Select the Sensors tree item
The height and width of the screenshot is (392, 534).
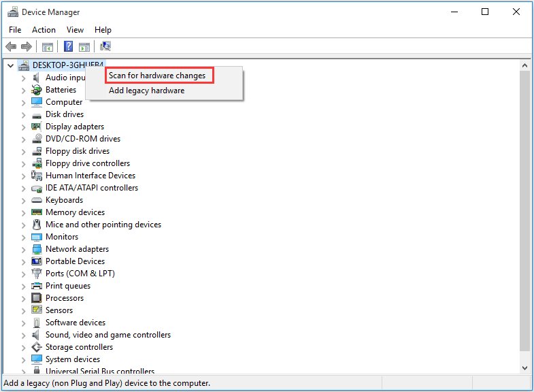(x=59, y=310)
